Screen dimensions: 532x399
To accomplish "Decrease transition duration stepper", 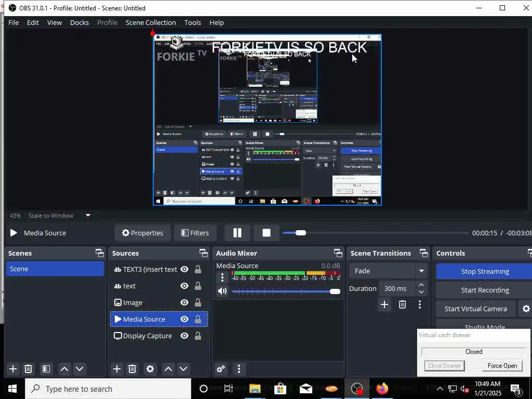I will pyautogui.click(x=421, y=292).
